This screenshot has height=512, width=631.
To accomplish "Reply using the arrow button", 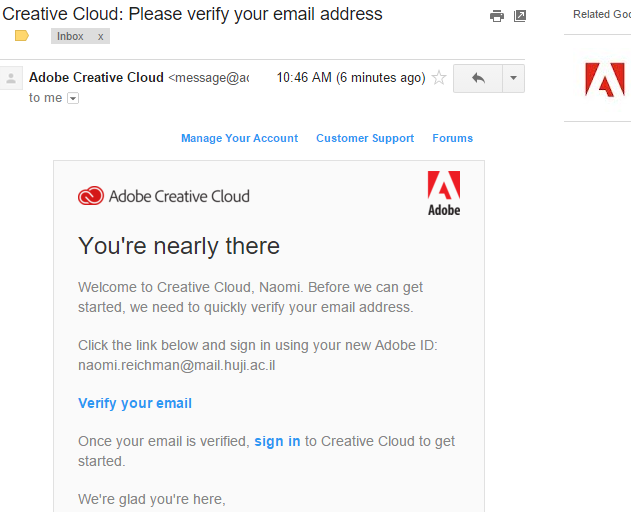I will click(478, 78).
